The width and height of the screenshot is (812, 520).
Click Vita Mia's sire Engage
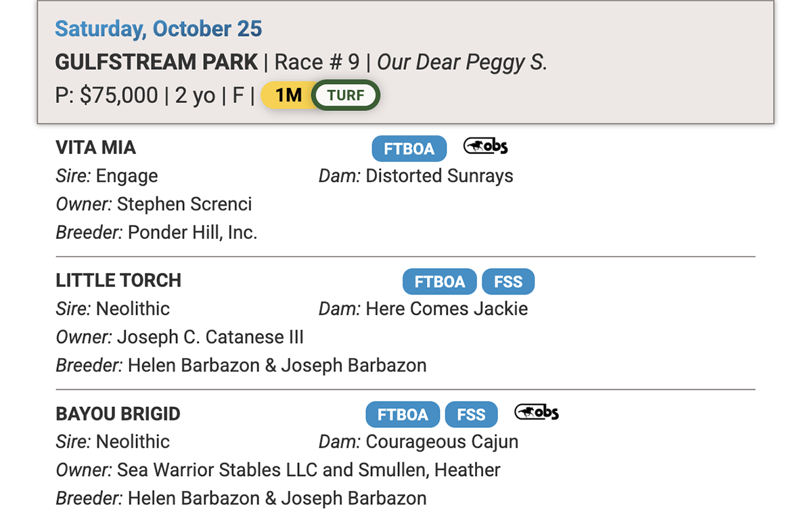[127, 176]
